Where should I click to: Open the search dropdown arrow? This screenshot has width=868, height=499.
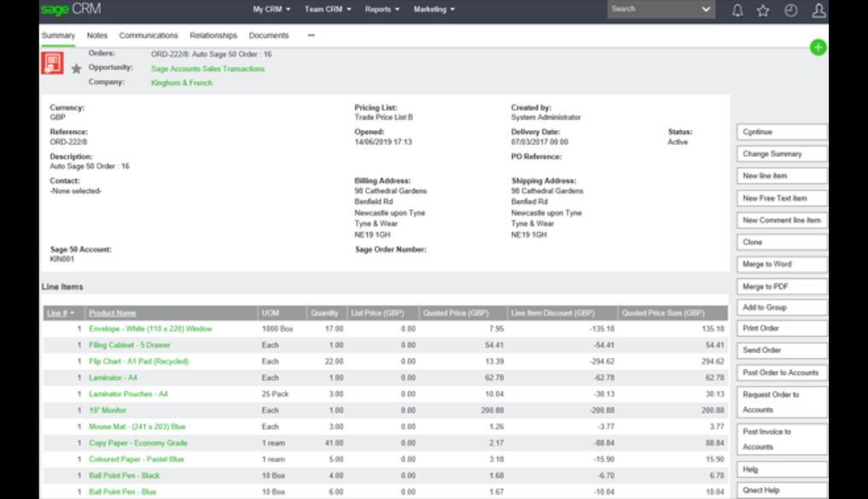(706, 9)
